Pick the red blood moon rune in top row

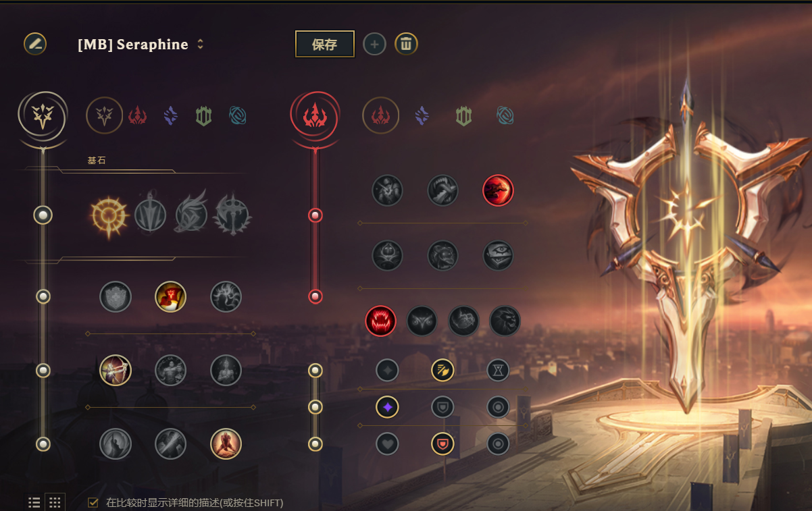(498, 190)
